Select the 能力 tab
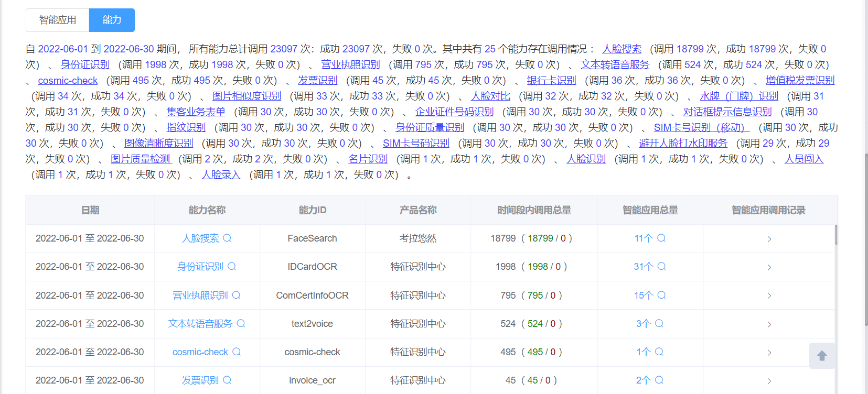 click(x=112, y=20)
